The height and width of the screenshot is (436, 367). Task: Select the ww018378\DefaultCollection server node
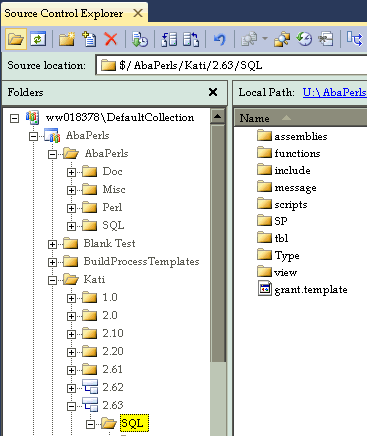[x=120, y=117]
